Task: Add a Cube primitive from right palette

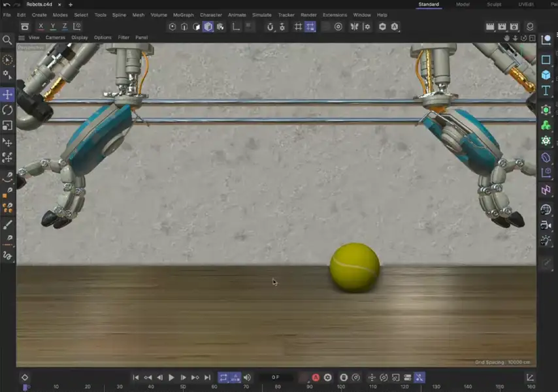Action: pos(546,75)
